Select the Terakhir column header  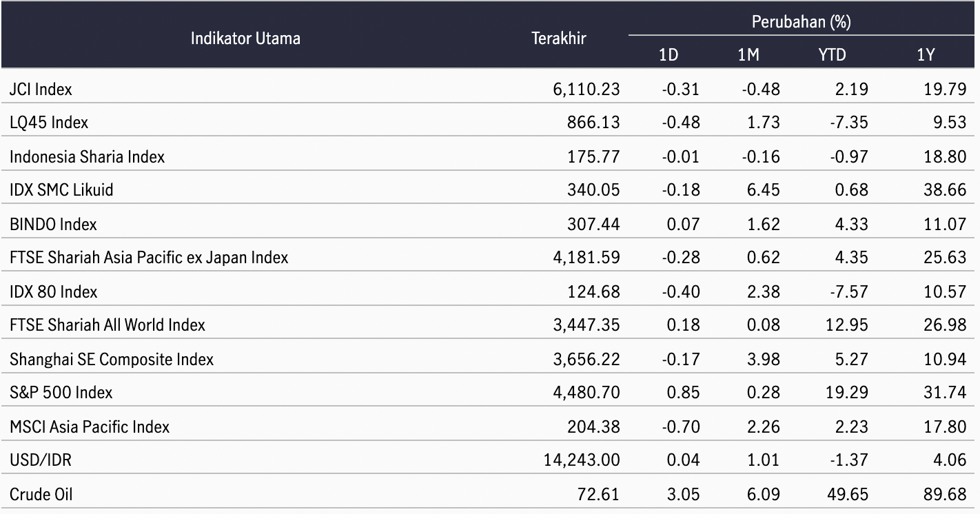click(559, 38)
